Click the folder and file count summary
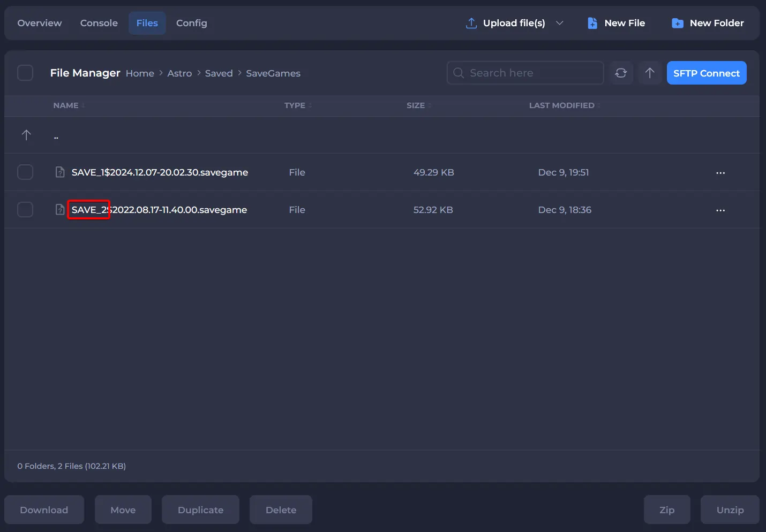Screen dimensions: 766x532 click(72, 466)
